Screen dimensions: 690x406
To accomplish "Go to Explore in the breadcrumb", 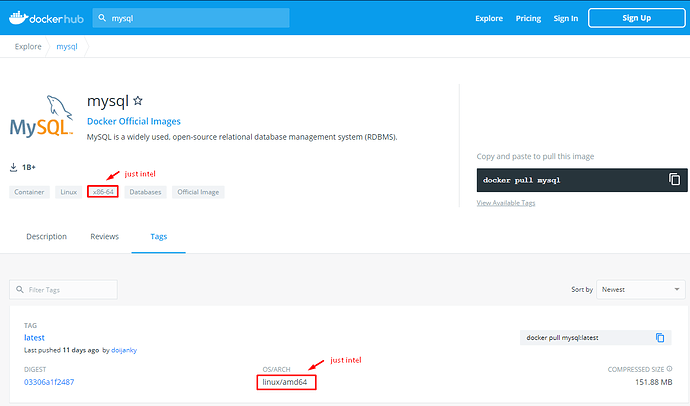I will (x=28, y=46).
